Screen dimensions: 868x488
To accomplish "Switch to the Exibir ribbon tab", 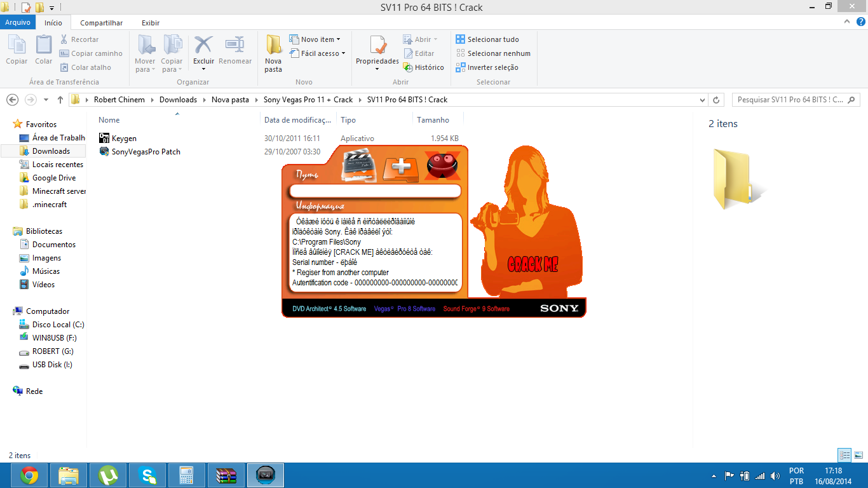I will pos(151,23).
